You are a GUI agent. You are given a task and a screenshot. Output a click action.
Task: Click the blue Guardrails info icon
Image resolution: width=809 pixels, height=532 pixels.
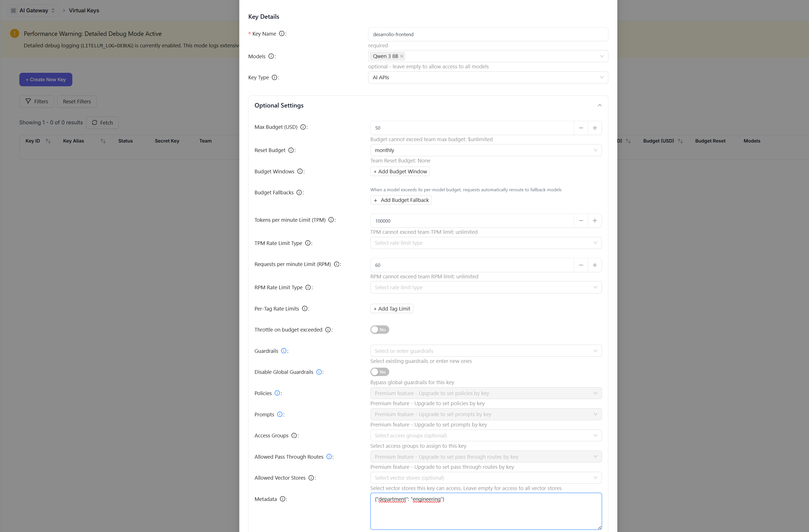(284, 351)
